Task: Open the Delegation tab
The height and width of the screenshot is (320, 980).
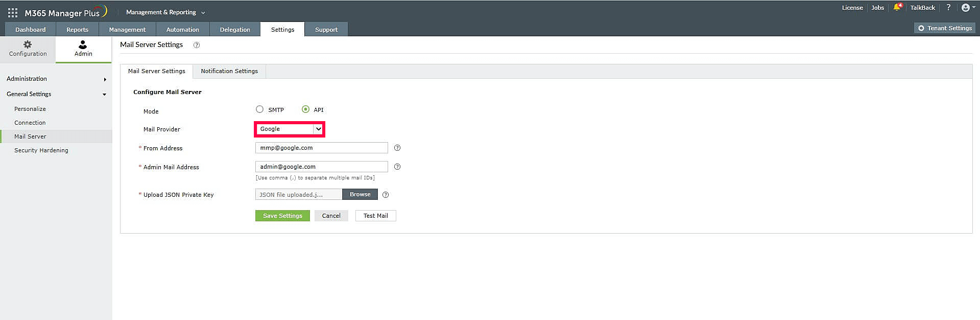Action: (x=235, y=29)
